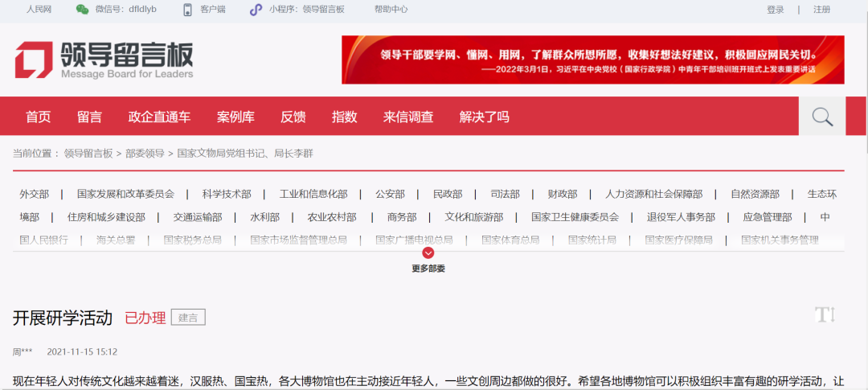The height and width of the screenshot is (390, 868).
Task: Open search with the magnifier icon
Action: point(821,117)
